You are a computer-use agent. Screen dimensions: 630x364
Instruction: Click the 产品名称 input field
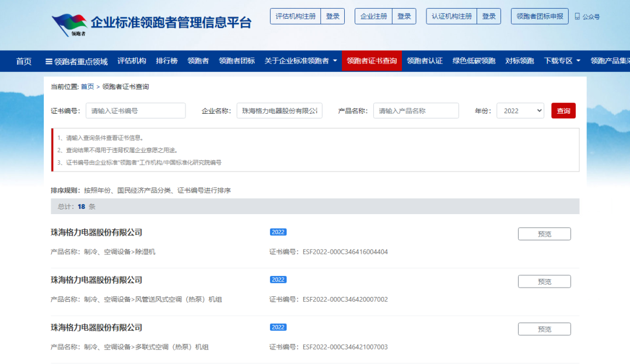[x=416, y=111]
